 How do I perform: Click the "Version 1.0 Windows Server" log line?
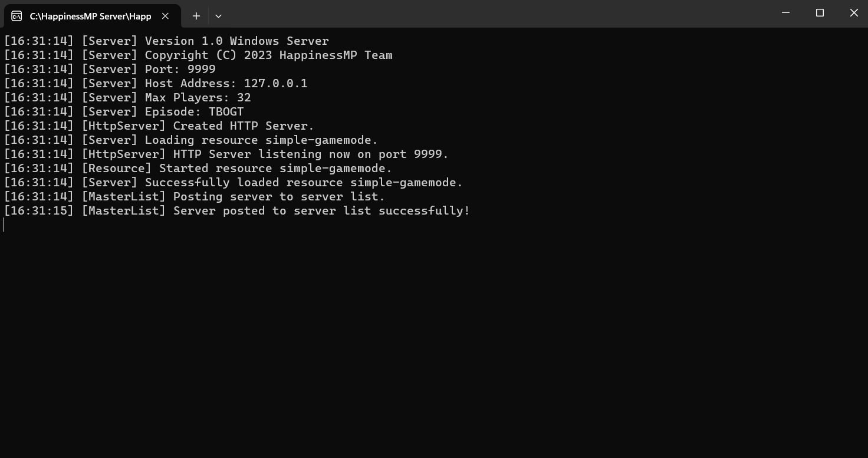tap(237, 41)
